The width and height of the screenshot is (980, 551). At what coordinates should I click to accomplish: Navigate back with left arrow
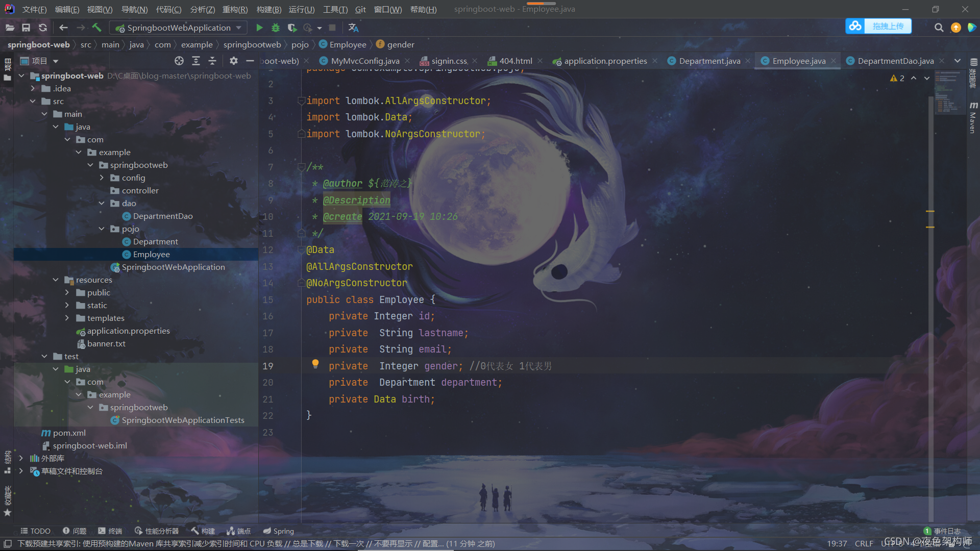[63, 28]
